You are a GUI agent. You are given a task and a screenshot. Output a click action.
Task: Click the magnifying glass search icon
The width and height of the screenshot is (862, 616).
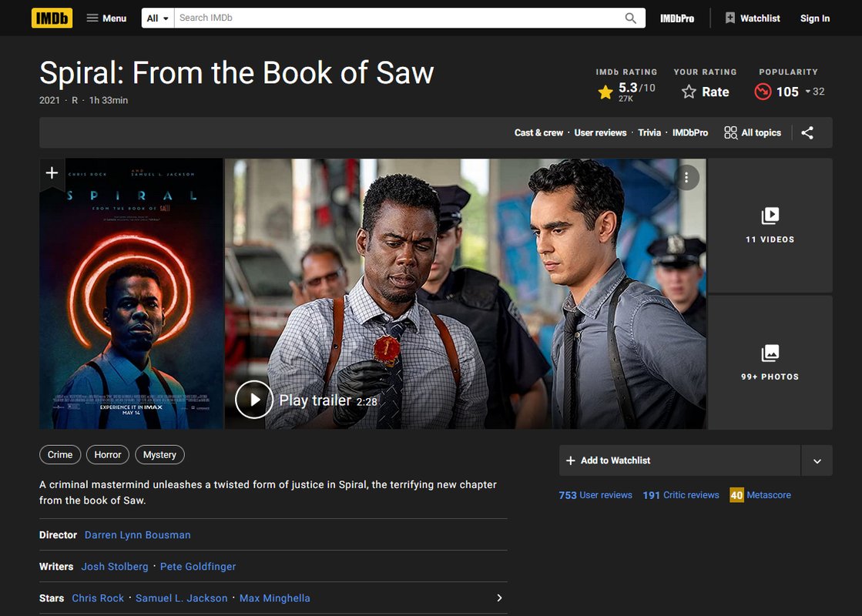(x=631, y=18)
